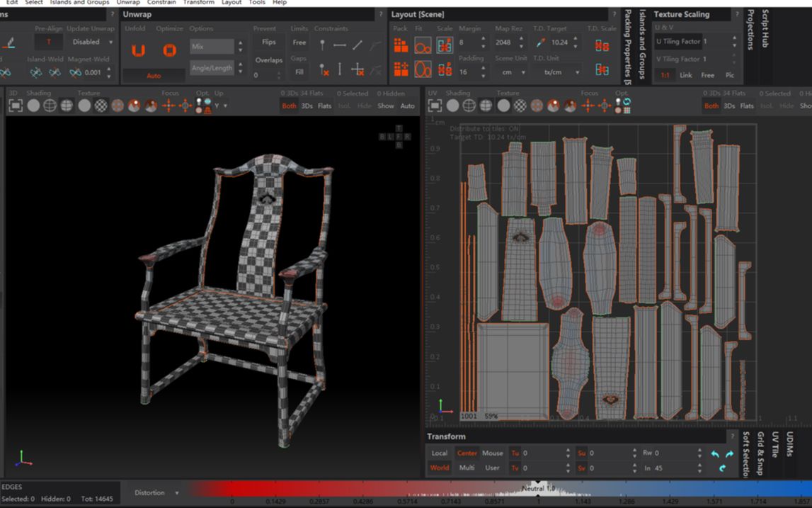Click the Link button in Texture Scaling
The height and width of the screenshot is (508, 812).
coord(686,75)
